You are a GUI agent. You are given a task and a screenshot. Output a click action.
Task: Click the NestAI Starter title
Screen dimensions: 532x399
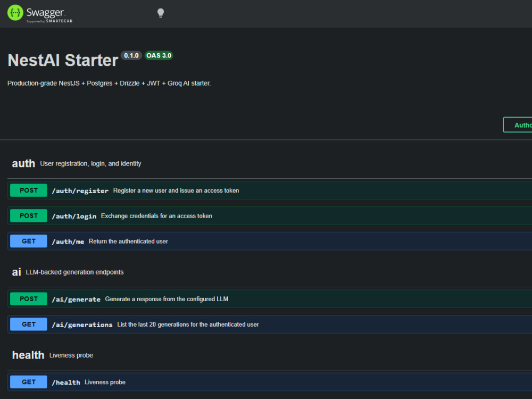pyautogui.click(x=63, y=61)
